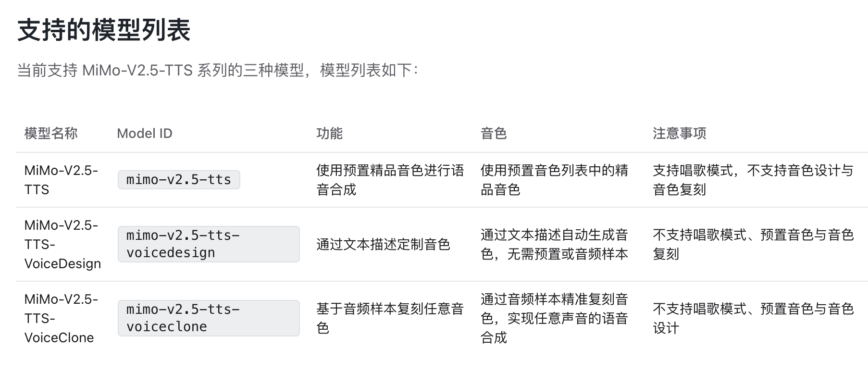The height and width of the screenshot is (372, 868).
Task: Click the 基于音频样本复刻任意音色 function text
Action: pos(390,318)
